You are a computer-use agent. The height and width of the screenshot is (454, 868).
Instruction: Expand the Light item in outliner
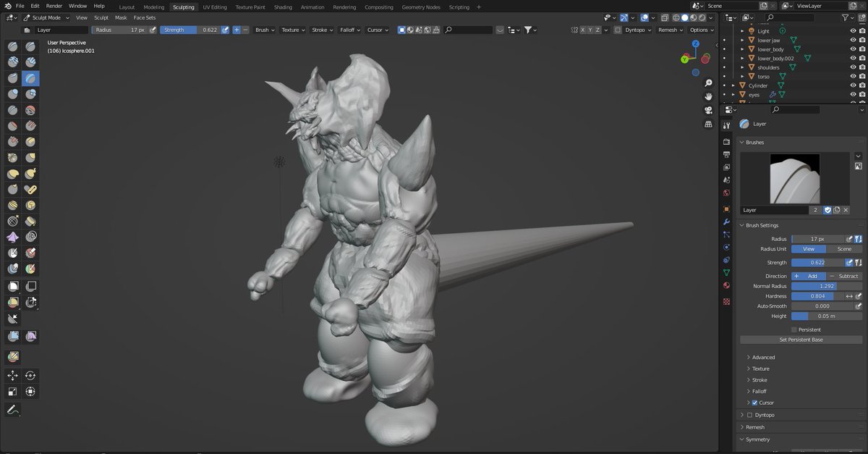coord(742,31)
